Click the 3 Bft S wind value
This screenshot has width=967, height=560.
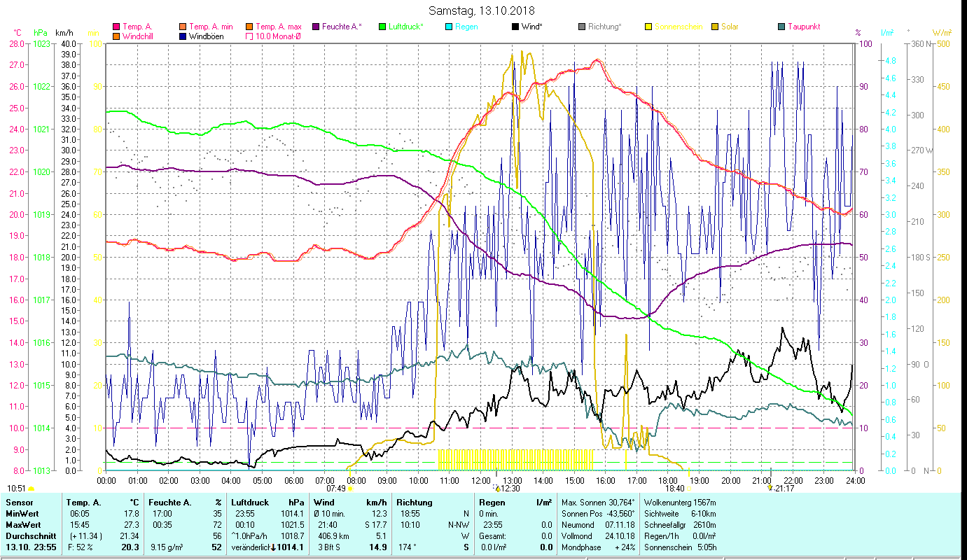[x=331, y=547]
